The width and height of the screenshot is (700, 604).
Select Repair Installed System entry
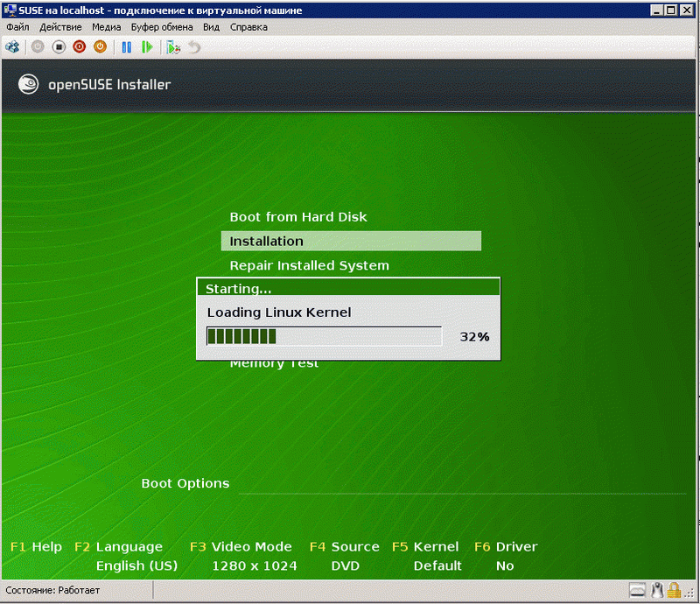[x=310, y=266]
